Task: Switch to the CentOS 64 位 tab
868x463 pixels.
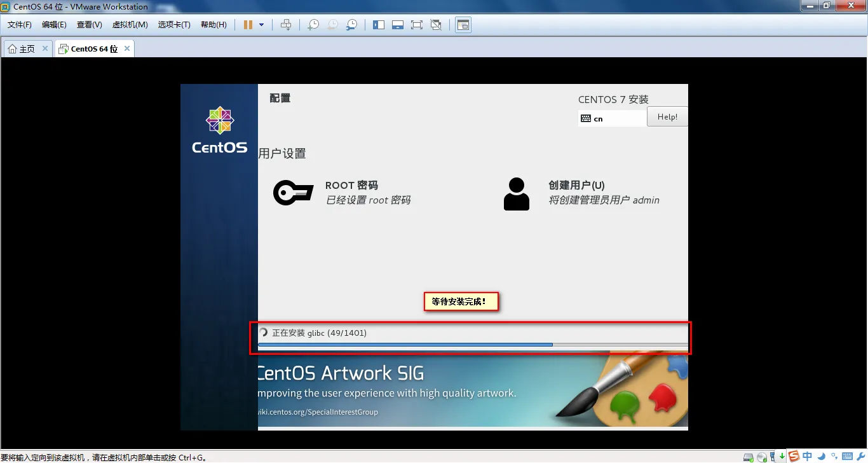Action: coord(94,49)
